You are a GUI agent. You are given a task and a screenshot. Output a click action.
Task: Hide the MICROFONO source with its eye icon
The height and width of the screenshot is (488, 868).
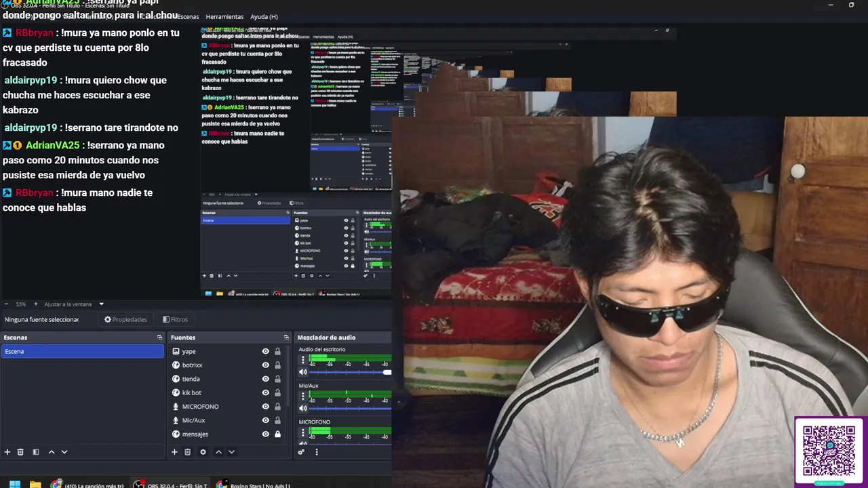[x=266, y=407]
